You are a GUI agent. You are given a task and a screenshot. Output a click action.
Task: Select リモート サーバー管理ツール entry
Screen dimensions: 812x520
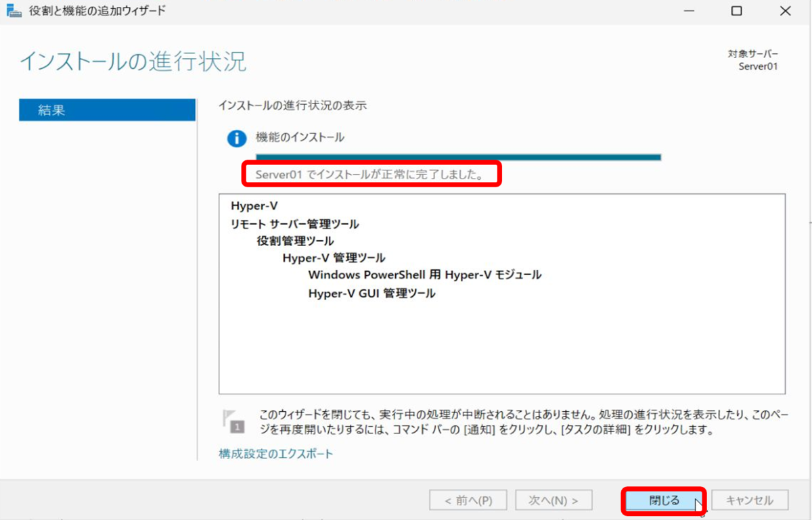click(294, 224)
